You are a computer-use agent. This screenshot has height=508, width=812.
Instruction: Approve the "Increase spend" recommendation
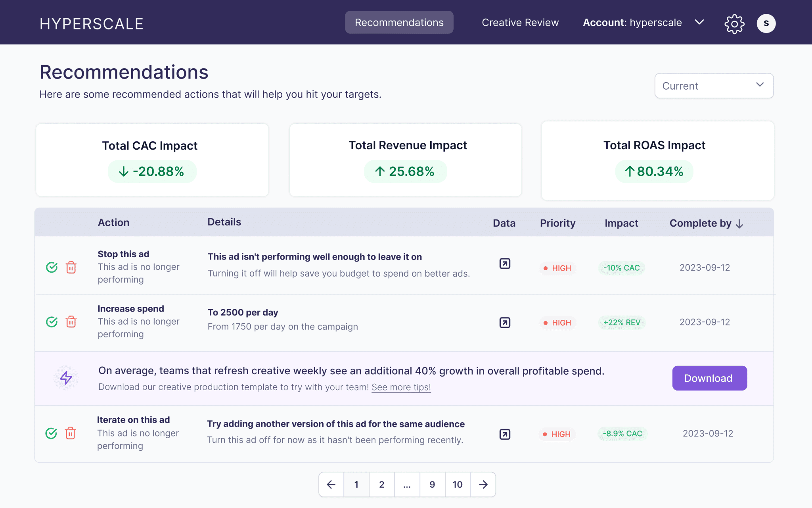[52, 322]
